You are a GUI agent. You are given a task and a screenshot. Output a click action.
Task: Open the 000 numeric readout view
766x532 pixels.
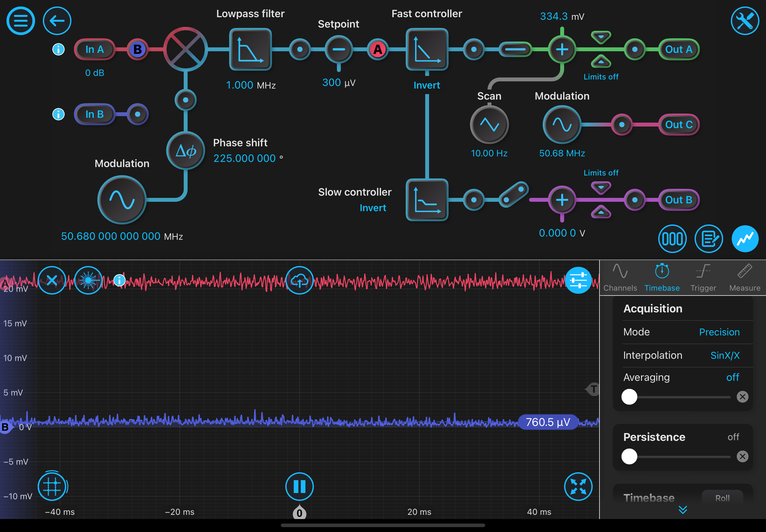point(672,239)
